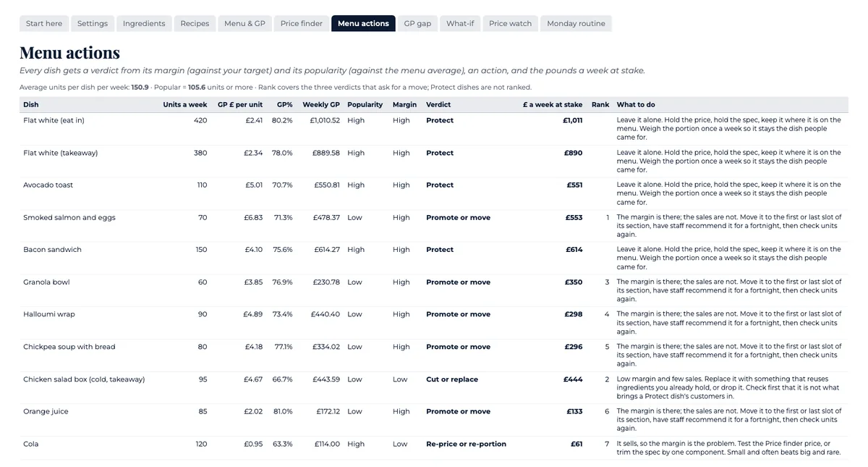Screen dimensions: 868x467
Task: Click the Popularity column header
Action: [365, 104]
